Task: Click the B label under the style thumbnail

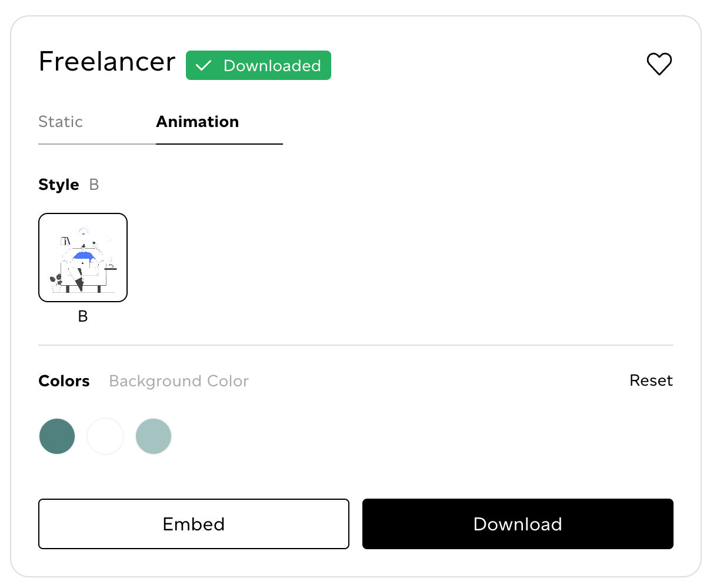Action: 82,316
